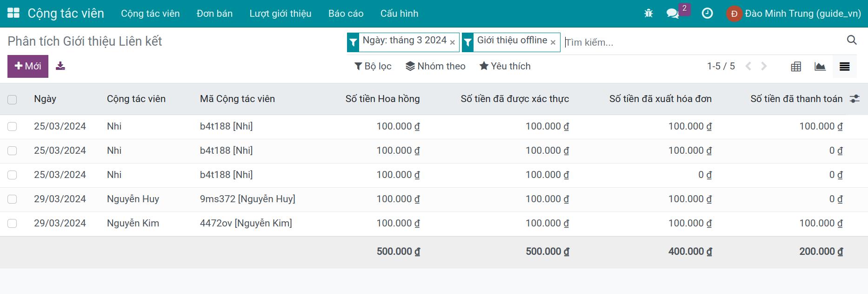The image size is (868, 294).
Task: Focus the Tìm kiếm search field
Action: point(702,42)
